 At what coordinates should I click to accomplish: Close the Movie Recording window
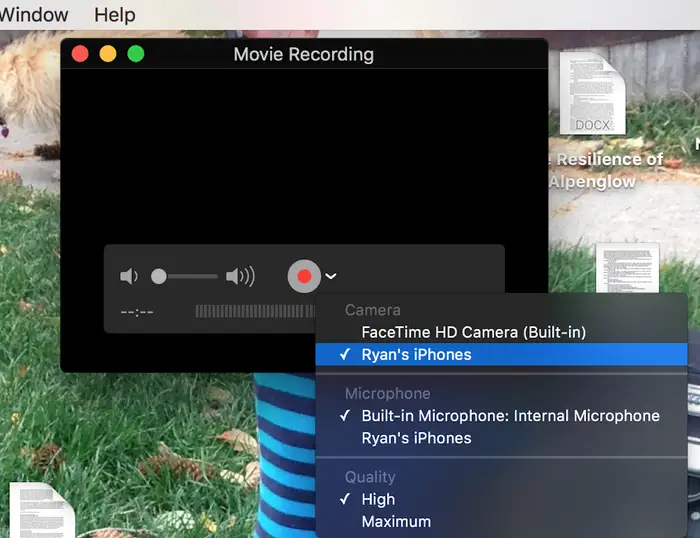pos(80,54)
